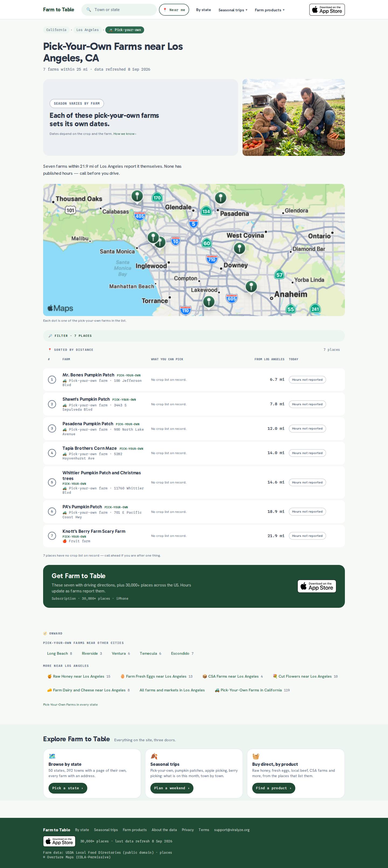The width and height of the screenshot is (388, 868).
Task: Click the box icon beside CSA Farms
Action: click(x=205, y=676)
